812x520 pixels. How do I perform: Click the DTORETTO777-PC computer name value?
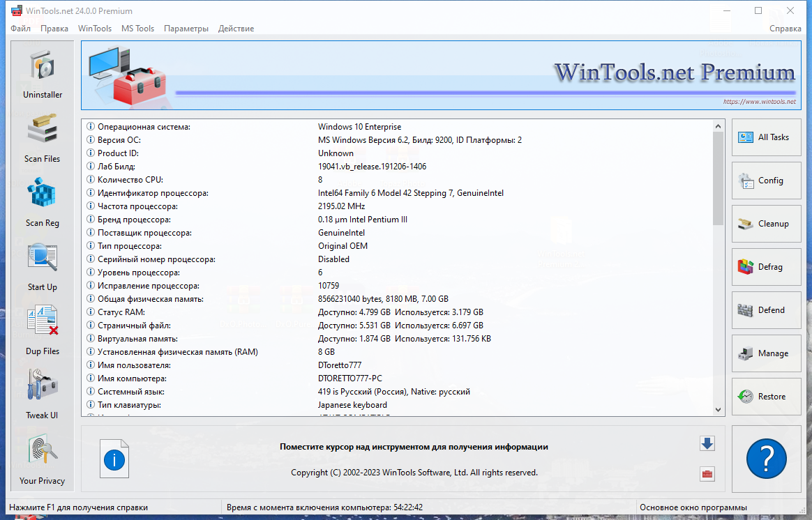350,378
